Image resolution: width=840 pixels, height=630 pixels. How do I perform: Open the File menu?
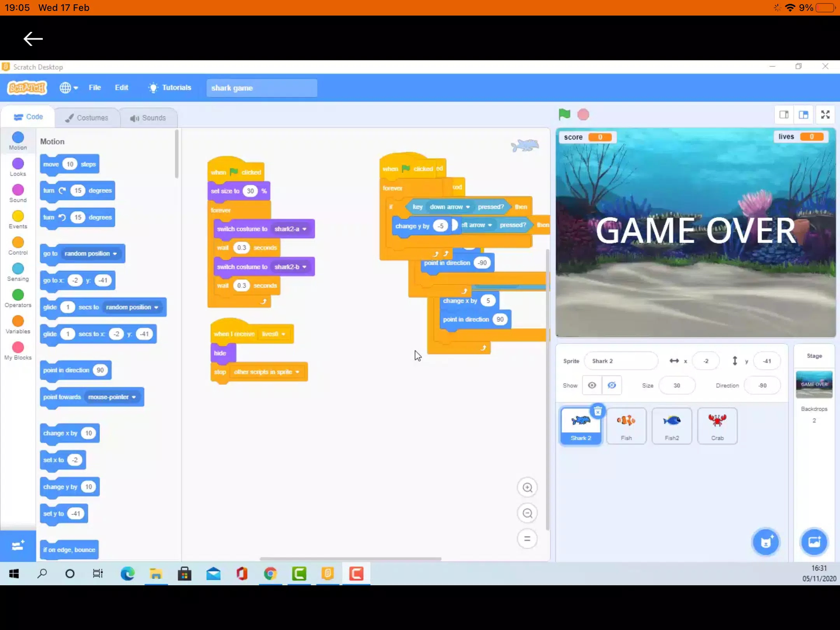pos(94,87)
